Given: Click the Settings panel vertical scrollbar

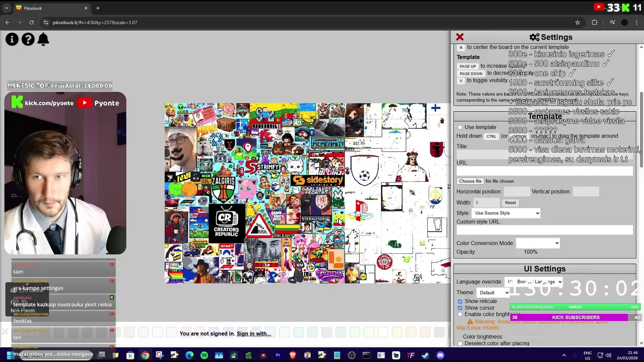Looking at the screenshot, I should coord(640,131).
